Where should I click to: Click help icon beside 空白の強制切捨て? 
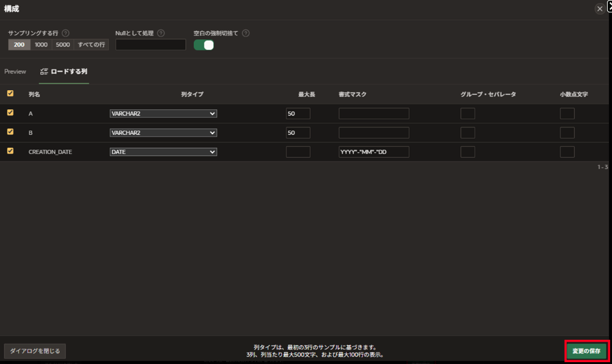(x=245, y=33)
